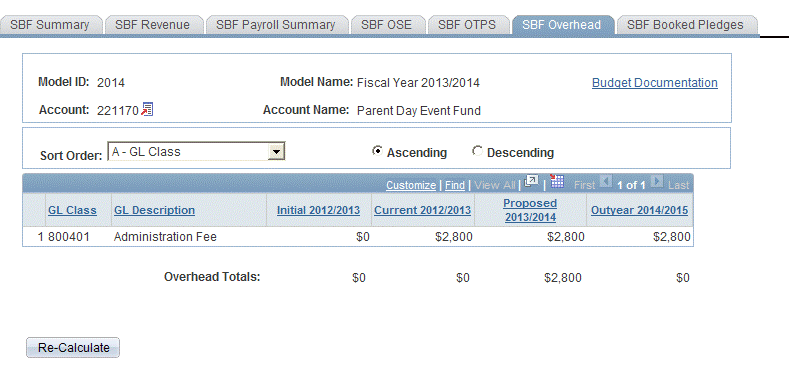The width and height of the screenshot is (789, 378).
Task: Select the SBF Booked Pledges tab
Action: [685, 25]
